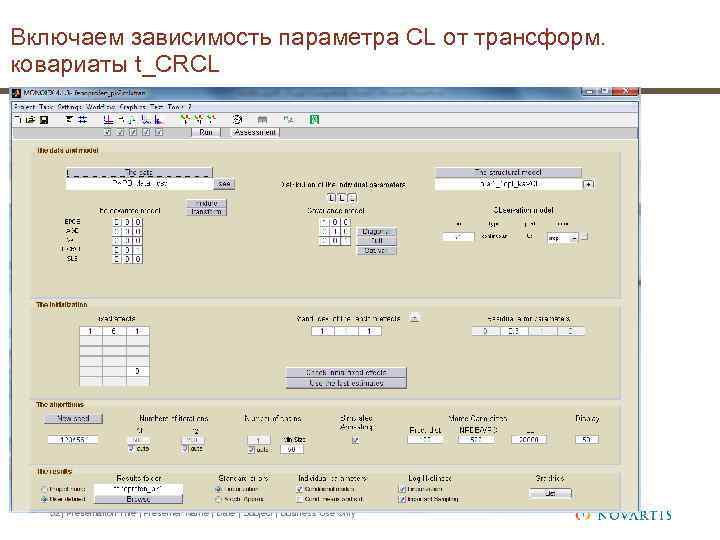The image size is (720, 540).
Task: Click The structural model header button
Action: tap(508, 172)
